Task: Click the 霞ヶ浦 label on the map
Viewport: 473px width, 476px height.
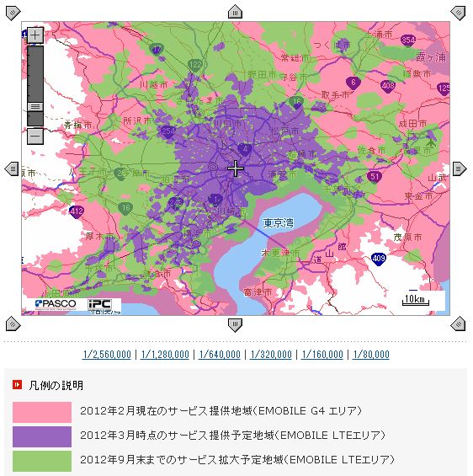Action: click(431, 57)
